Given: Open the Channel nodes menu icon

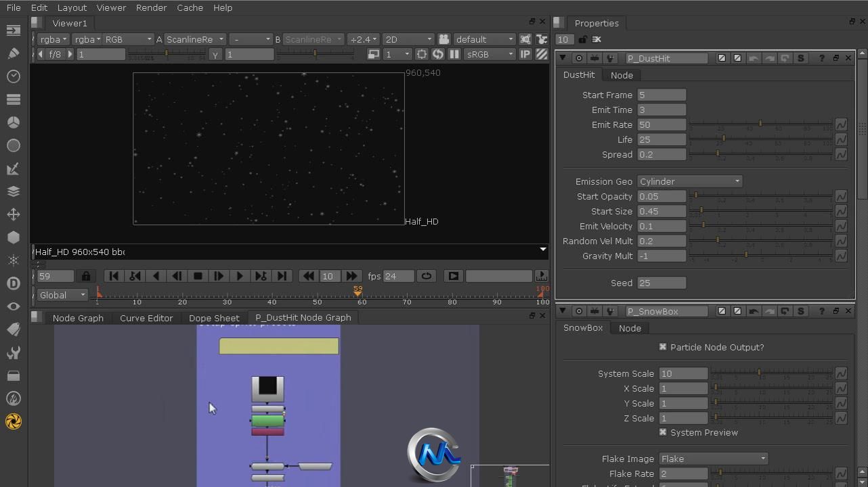Looking at the screenshot, I should (x=13, y=99).
